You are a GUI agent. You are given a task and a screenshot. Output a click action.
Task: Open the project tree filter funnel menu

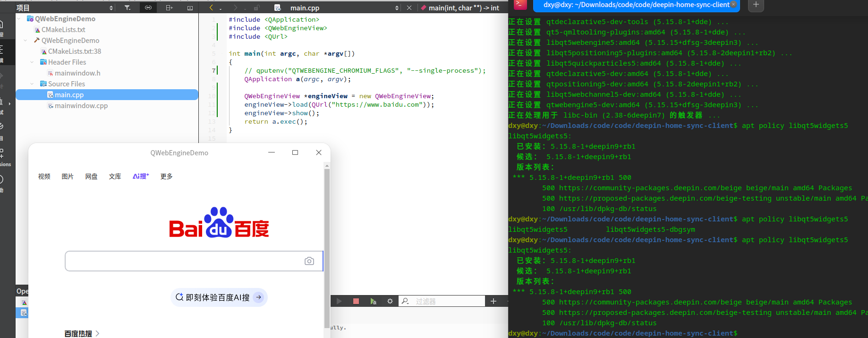tap(128, 8)
